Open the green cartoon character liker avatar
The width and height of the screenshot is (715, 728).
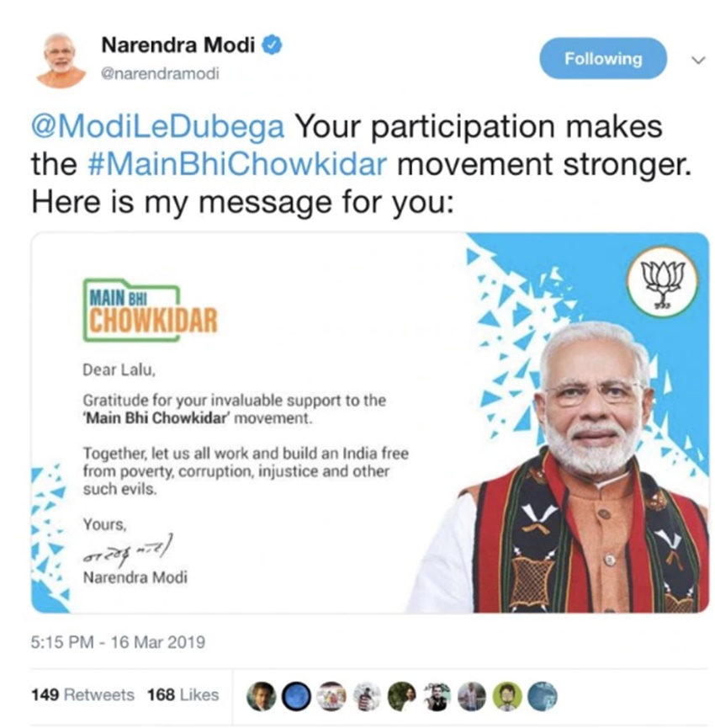point(507,696)
